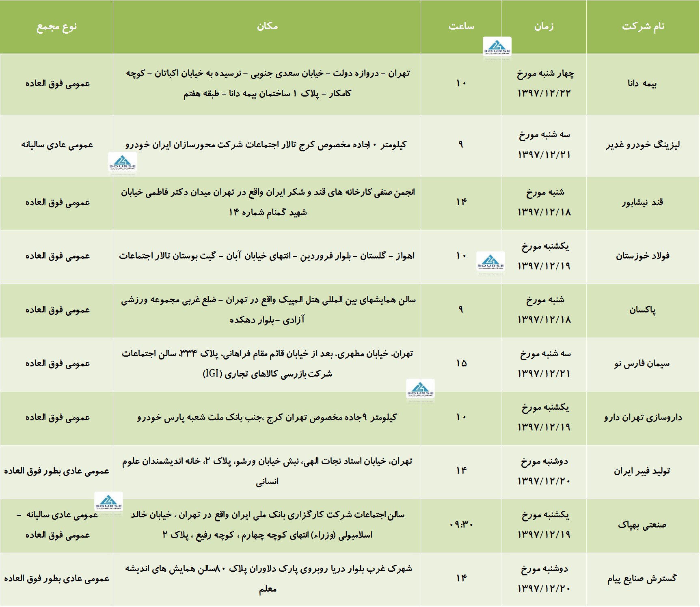Click the assembly type cell in صنعتی بهپاک row
Viewport: 700px width, 607px height.
pyautogui.click(x=57, y=525)
